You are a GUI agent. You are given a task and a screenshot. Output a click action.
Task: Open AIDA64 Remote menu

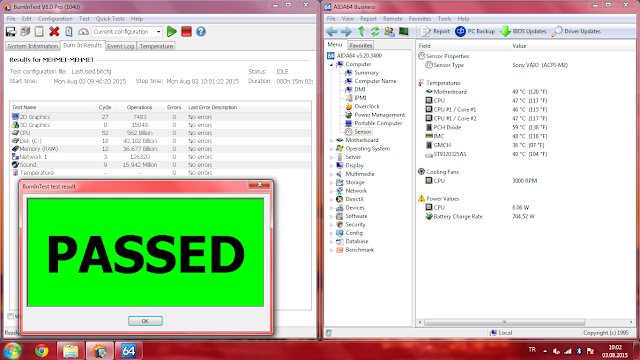click(393, 19)
